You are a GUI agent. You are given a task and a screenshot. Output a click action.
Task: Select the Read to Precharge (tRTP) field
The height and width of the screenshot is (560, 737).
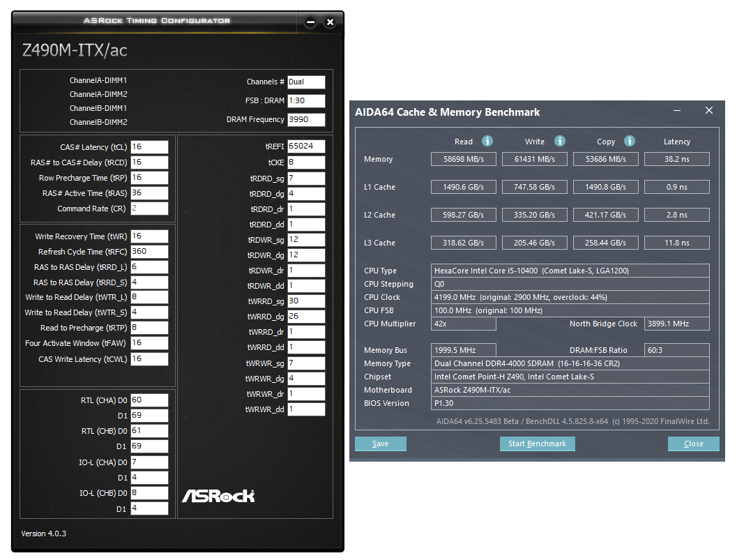click(x=149, y=328)
